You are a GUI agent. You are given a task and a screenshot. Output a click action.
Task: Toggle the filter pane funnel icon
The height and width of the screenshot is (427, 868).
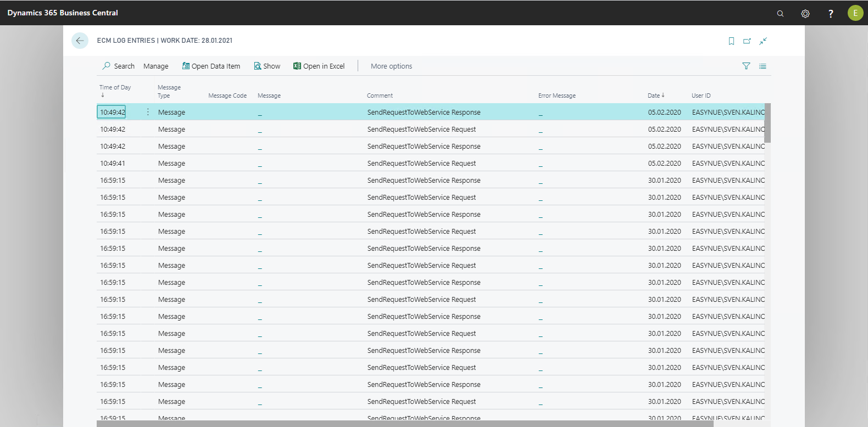click(x=746, y=66)
